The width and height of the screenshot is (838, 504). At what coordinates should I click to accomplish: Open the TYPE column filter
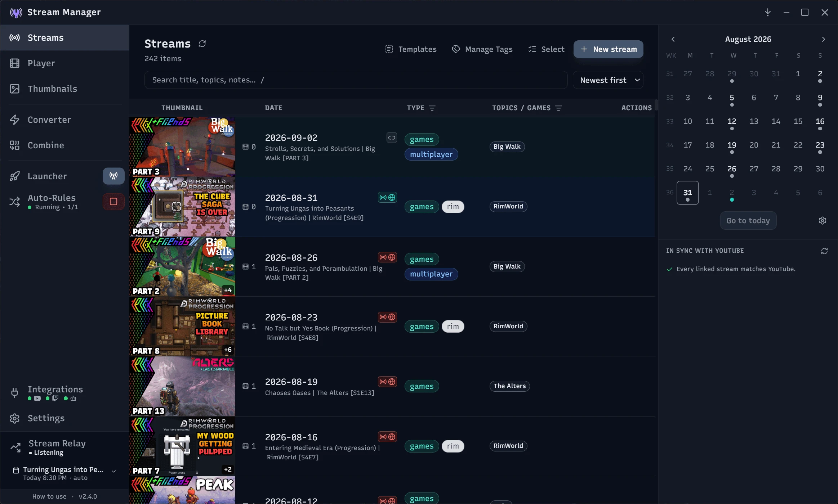[432, 108]
